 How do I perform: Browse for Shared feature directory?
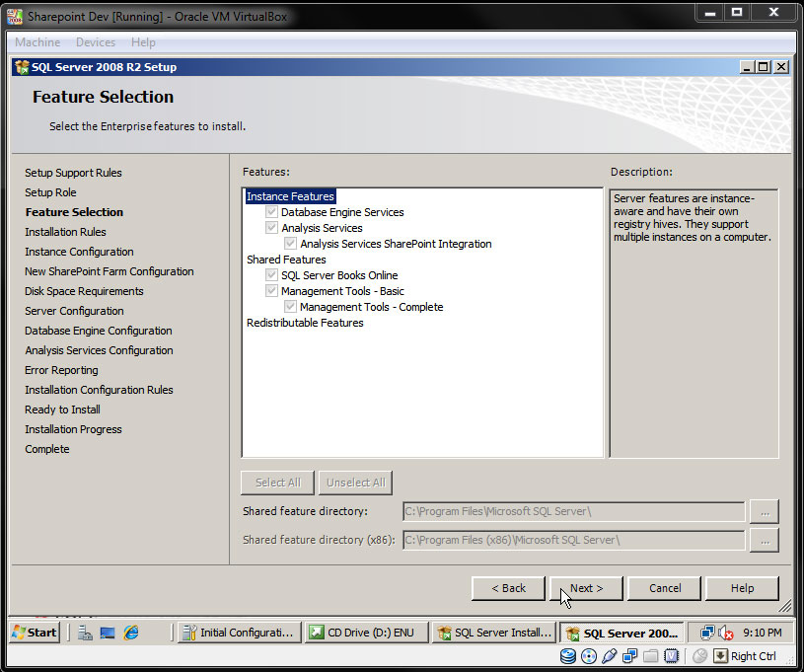(765, 511)
